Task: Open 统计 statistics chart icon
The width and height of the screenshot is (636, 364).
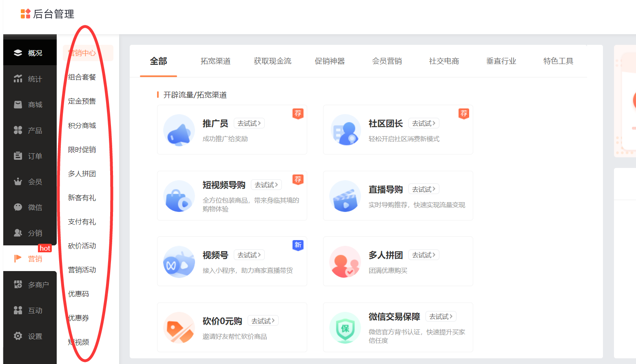Action: click(18, 79)
